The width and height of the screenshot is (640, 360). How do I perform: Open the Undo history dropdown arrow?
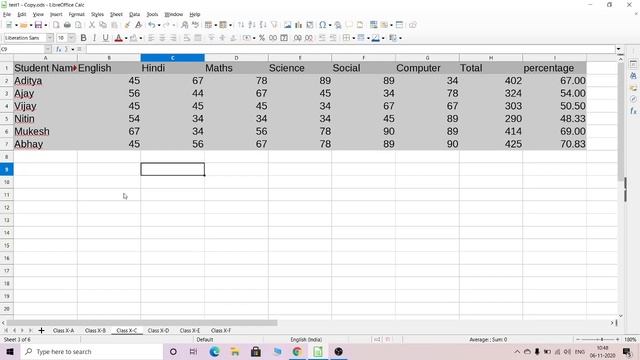pyautogui.click(x=159, y=25)
